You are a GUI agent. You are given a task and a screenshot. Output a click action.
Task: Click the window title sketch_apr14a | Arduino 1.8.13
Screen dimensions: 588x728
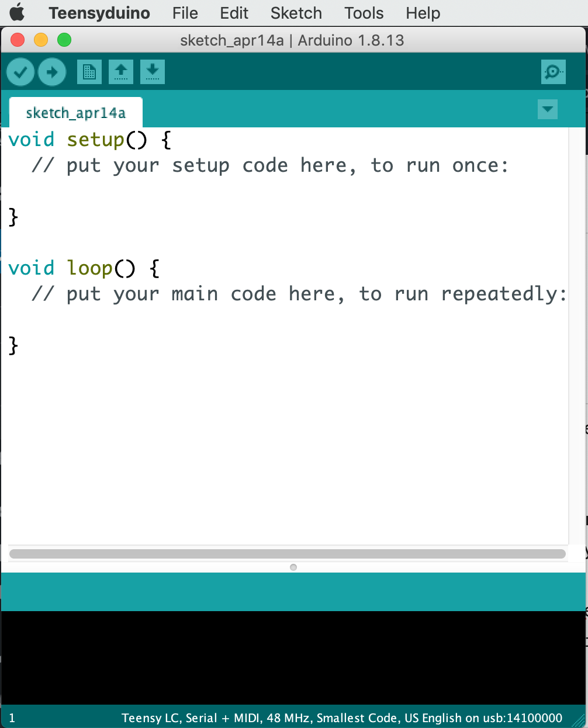pyautogui.click(x=292, y=40)
